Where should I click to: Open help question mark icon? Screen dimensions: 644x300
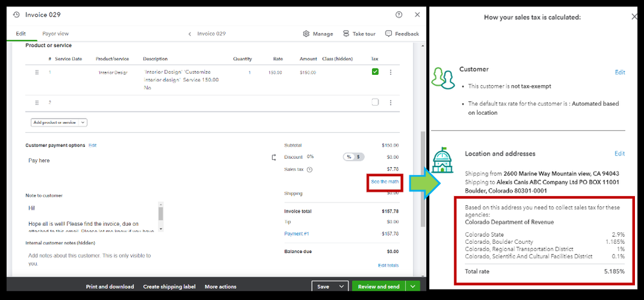point(399,15)
